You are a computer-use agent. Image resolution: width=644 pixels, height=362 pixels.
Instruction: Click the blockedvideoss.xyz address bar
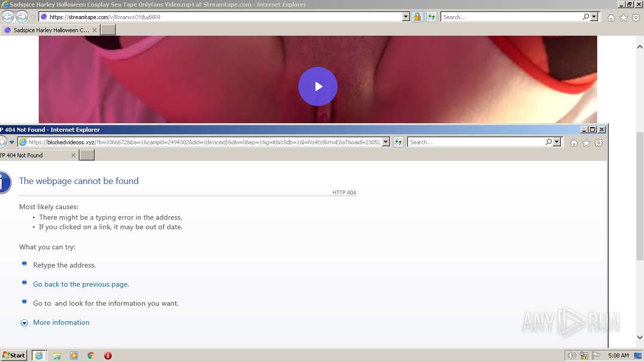(204, 142)
